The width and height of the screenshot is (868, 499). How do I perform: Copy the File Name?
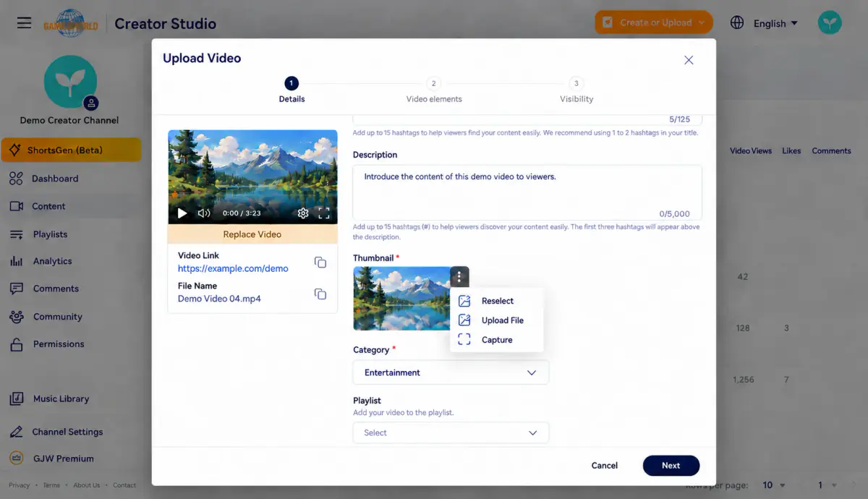tap(320, 294)
